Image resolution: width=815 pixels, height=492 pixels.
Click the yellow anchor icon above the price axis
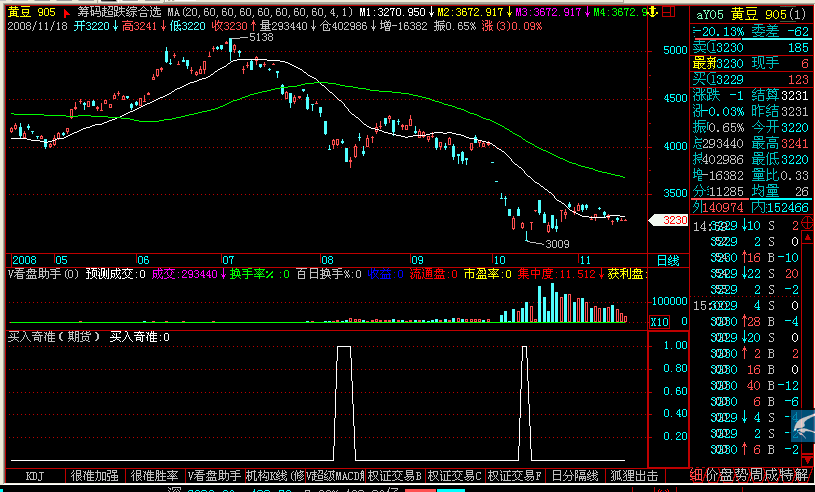pos(652,11)
